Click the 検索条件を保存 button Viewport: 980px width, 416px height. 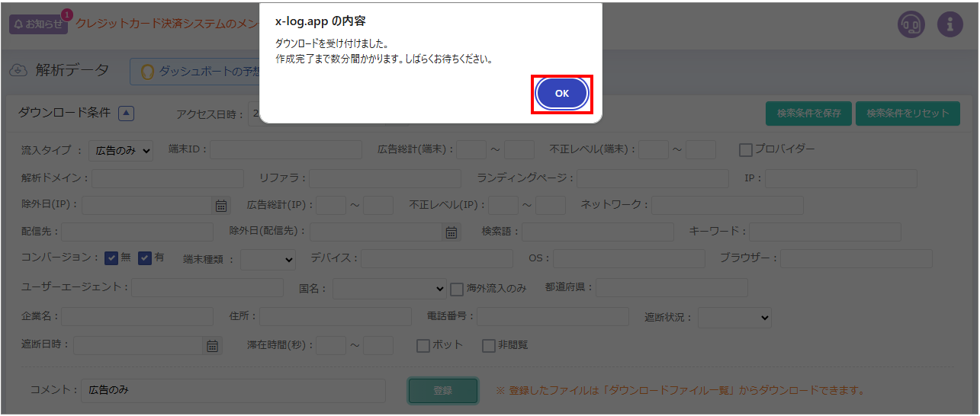tap(808, 114)
